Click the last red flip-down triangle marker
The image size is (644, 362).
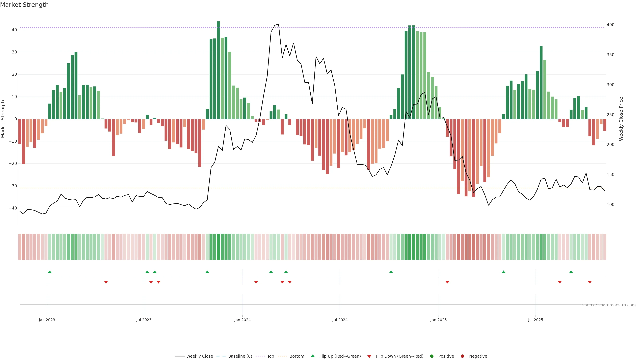(590, 282)
